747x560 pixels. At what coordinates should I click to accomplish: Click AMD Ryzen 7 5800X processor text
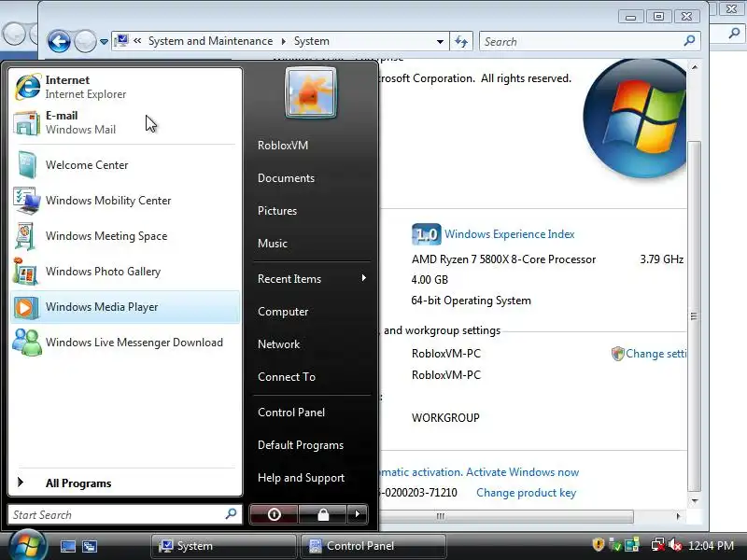click(503, 259)
